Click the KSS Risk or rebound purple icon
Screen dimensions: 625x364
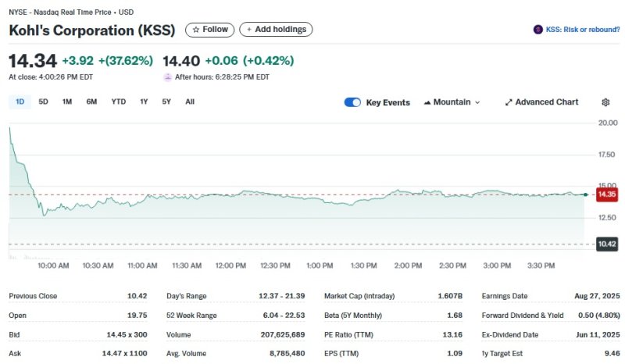(x=537, y=30)
